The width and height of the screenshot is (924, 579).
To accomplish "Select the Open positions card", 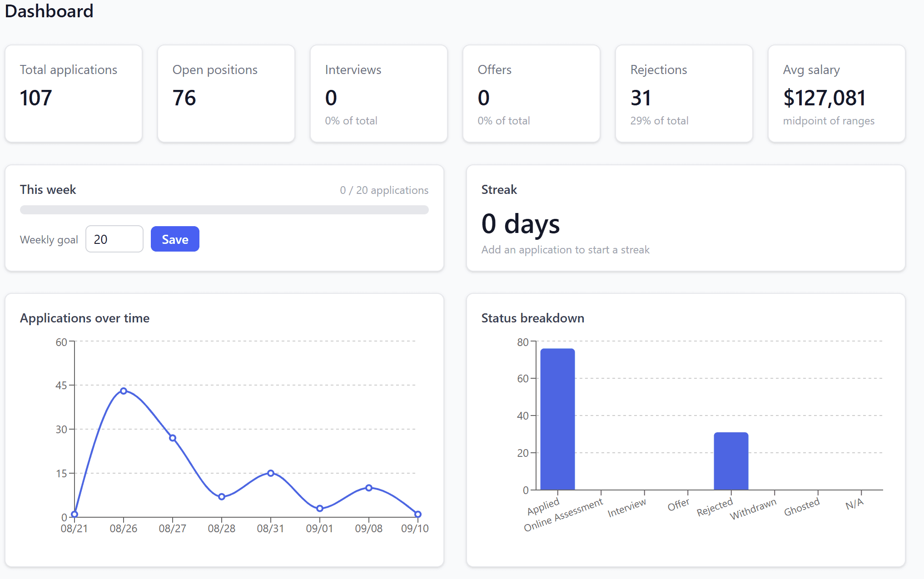I will pos(226,94).
